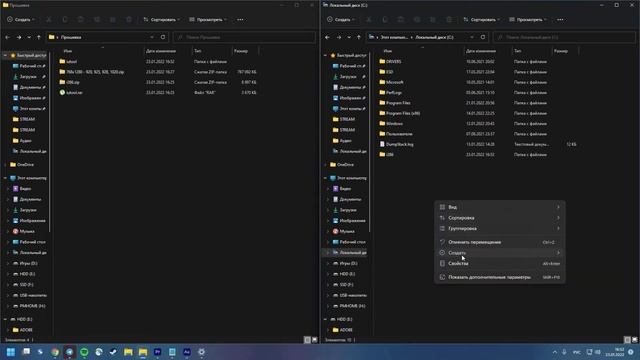Switch to details view in Прошивка window status bar

[x=307, y=340]
